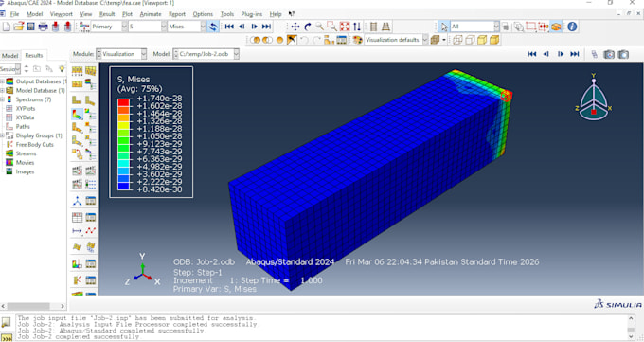This screenshot has height=342, width=644.
Task: Open the Animate menu
Action: pyautogui.click(x=151, y=14)
